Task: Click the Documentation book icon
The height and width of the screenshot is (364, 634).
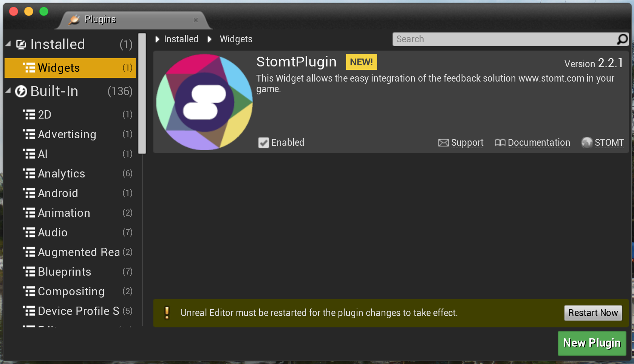Action: coord(500,143)
